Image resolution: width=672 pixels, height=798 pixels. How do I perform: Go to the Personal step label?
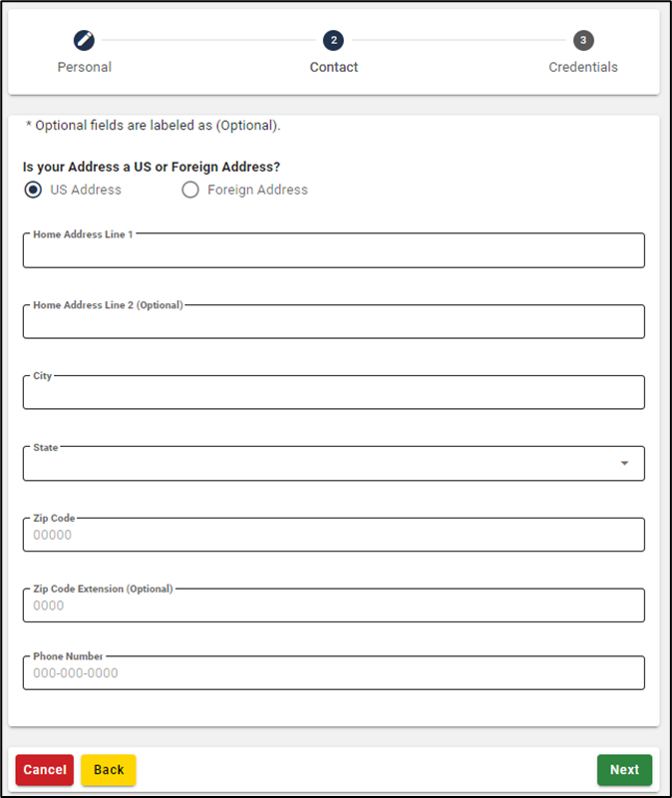(x=84, y=67)
